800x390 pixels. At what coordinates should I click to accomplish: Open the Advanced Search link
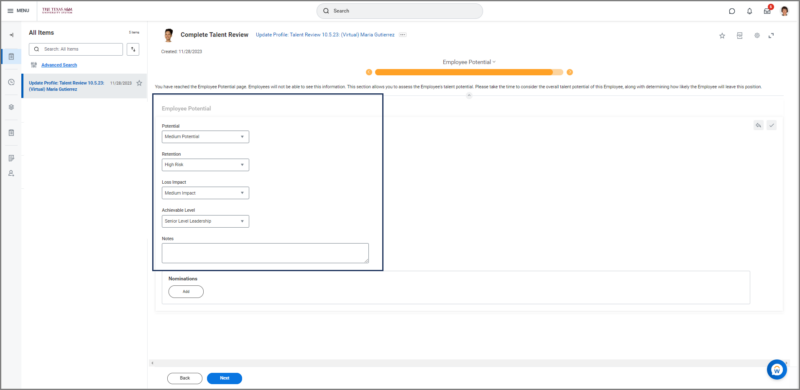(x=59, y=65)
